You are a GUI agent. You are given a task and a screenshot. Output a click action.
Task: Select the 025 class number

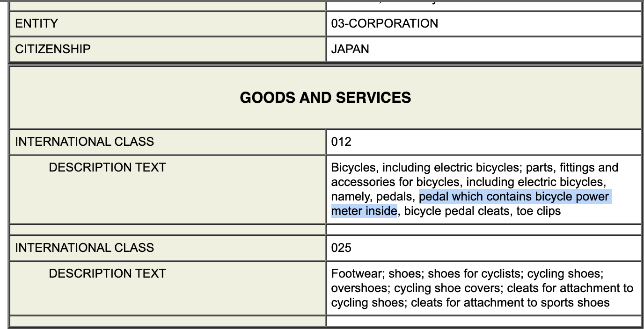point(341,247)
